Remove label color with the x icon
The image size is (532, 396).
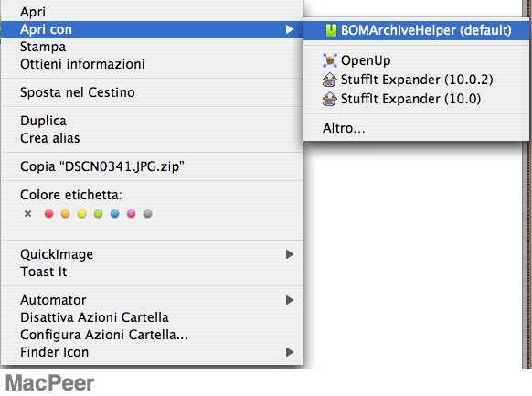coord(27,213)
